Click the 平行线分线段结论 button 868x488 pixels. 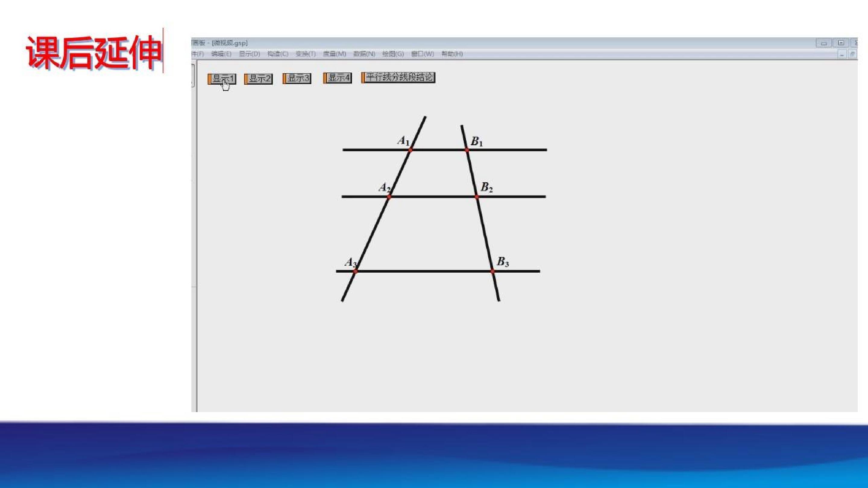[x=398, y=77]
